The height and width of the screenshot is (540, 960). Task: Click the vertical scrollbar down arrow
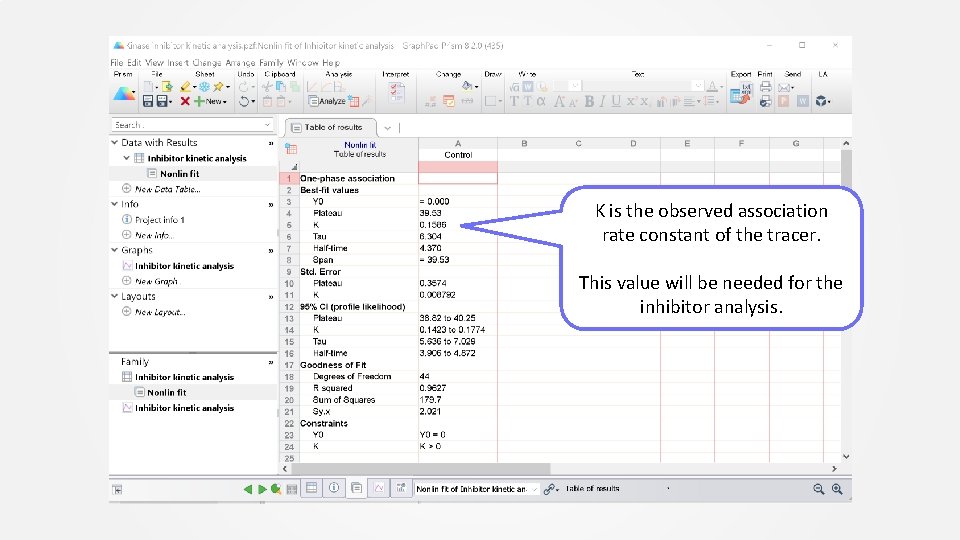[846, 456]
